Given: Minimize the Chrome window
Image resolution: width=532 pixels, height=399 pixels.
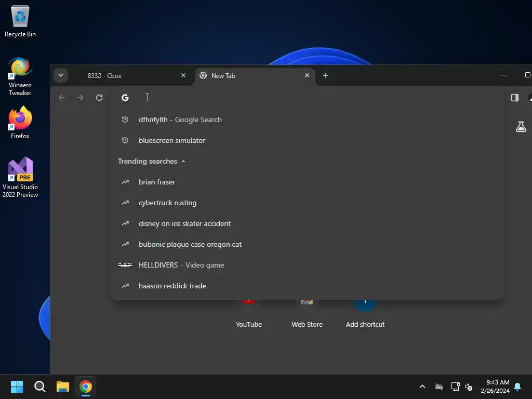Looking at the screenshot, I should pos(504,75).
